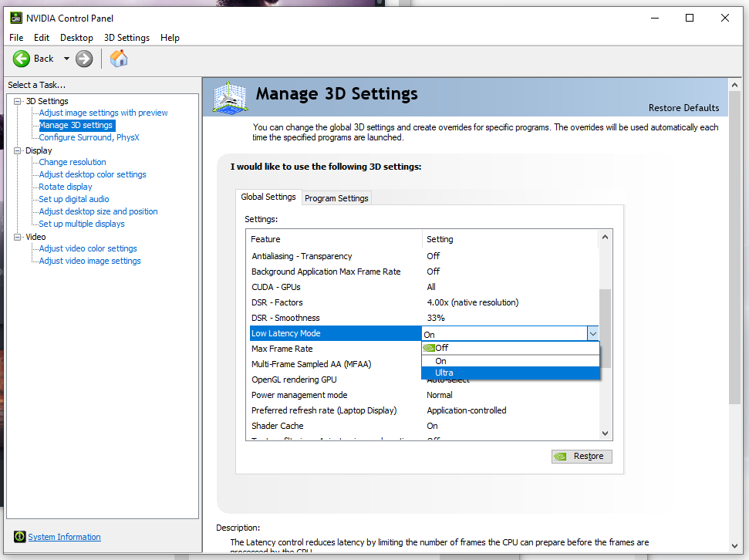Click the Home icon in the toolbar
Viewport: 749px width, 560px height.
pos(119,59)
